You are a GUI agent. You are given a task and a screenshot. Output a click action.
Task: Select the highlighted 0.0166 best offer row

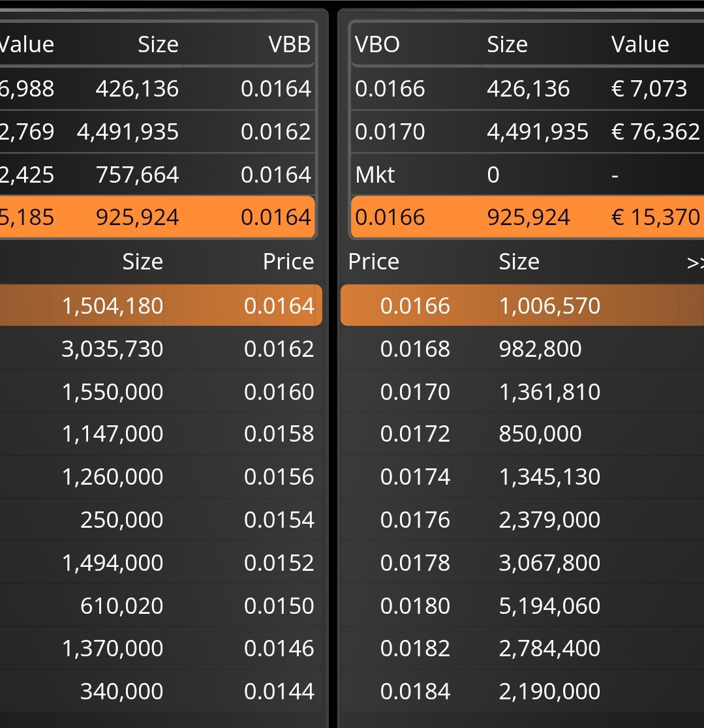[x=522, y=305]
